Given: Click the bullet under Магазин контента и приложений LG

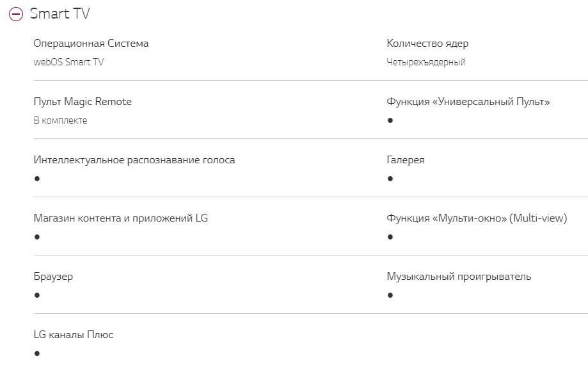Looking at the screenshot, I should click(x=37, y=237).
